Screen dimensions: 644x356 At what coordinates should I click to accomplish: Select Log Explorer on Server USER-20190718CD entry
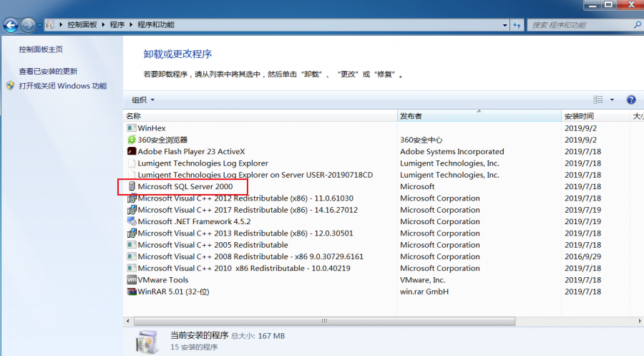[255, 175]
